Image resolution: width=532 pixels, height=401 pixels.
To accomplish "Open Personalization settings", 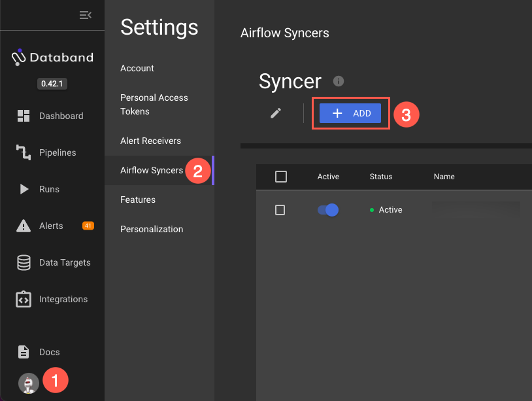I will (x=152, y=229).
